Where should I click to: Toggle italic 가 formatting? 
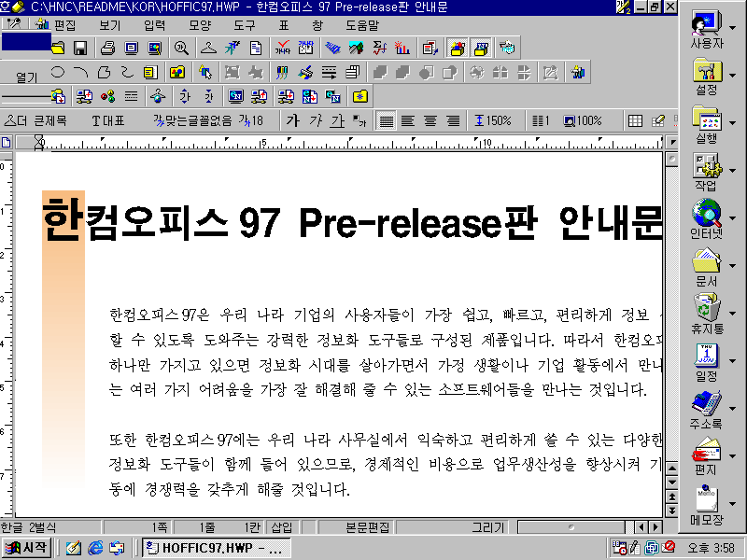pyautogui.click(x=316, y=121)
